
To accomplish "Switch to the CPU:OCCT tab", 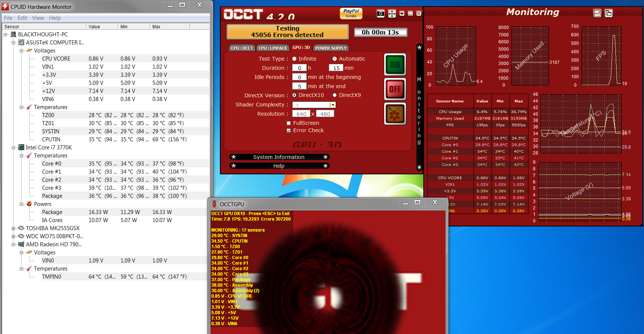I will click(242, 48).
